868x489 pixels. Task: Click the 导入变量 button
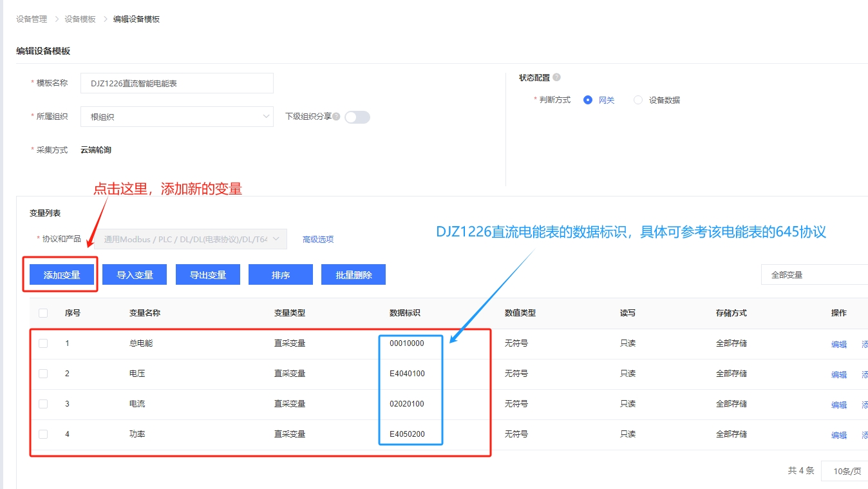[x=135, y=274]
